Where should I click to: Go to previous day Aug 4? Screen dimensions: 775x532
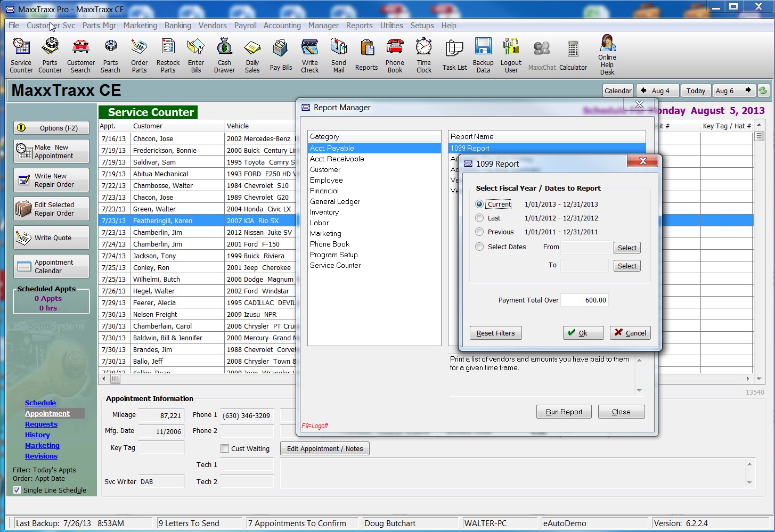click(x=657, y=91)
